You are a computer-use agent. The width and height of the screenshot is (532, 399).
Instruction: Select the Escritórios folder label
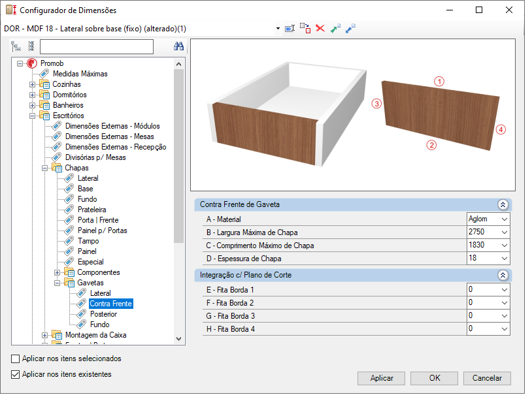coord(68,116)
